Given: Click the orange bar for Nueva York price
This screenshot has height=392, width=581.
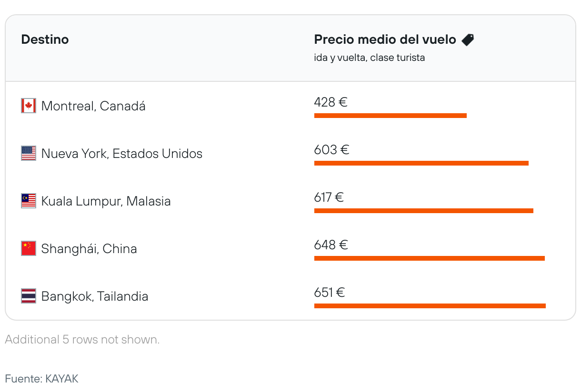Looking at the screenshot, I should coord(421,163).
